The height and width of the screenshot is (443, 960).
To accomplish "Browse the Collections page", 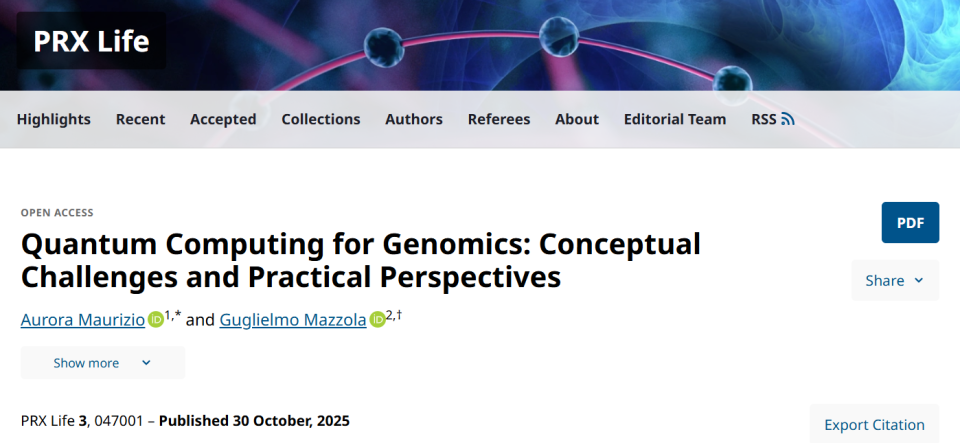I will pos(321,119).
